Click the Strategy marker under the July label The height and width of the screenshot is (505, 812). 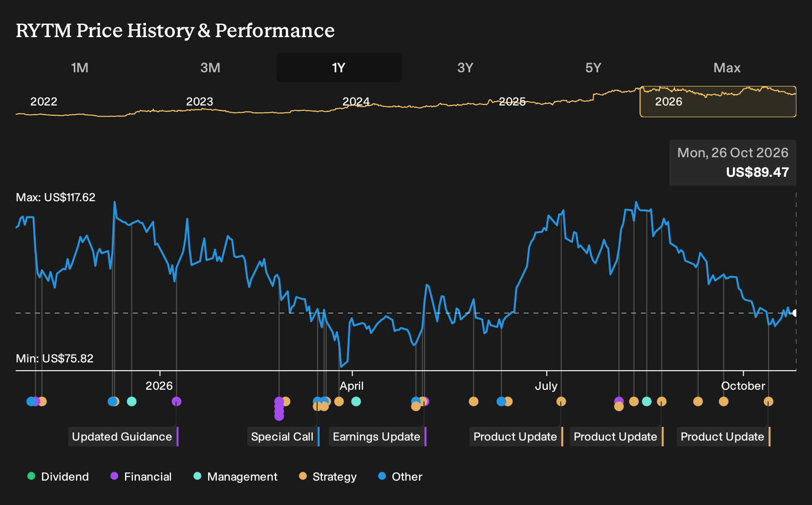561,401
